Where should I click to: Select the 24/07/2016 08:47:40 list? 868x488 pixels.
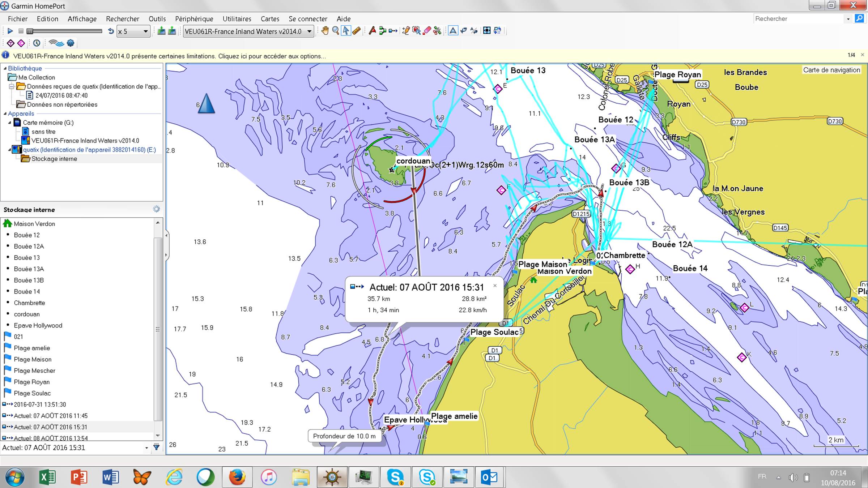coord(61,95)
